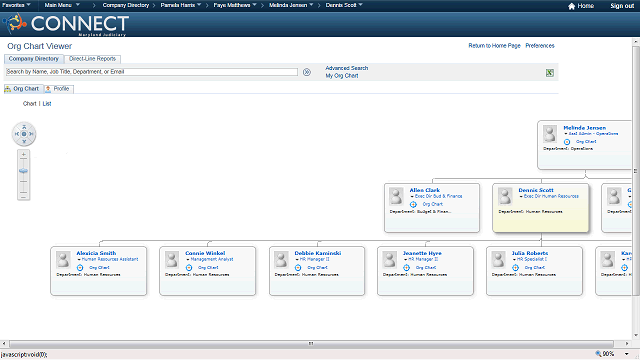Switch to List view

click(x=47, y=104)
